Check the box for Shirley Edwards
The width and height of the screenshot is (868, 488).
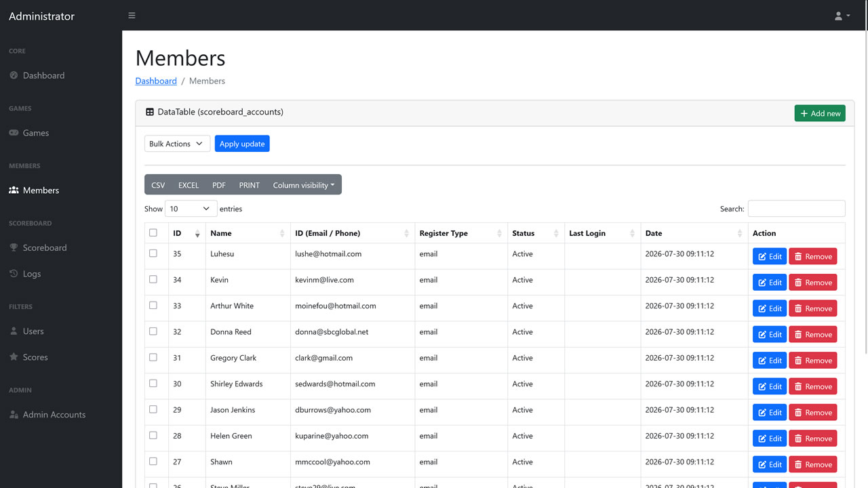[x=153, y=384]
